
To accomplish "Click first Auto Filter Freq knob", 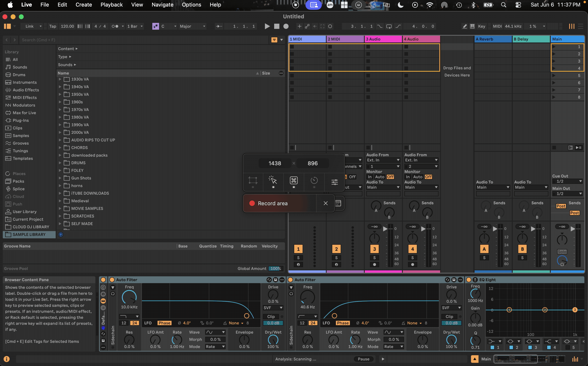I will (x=129, y=297).
